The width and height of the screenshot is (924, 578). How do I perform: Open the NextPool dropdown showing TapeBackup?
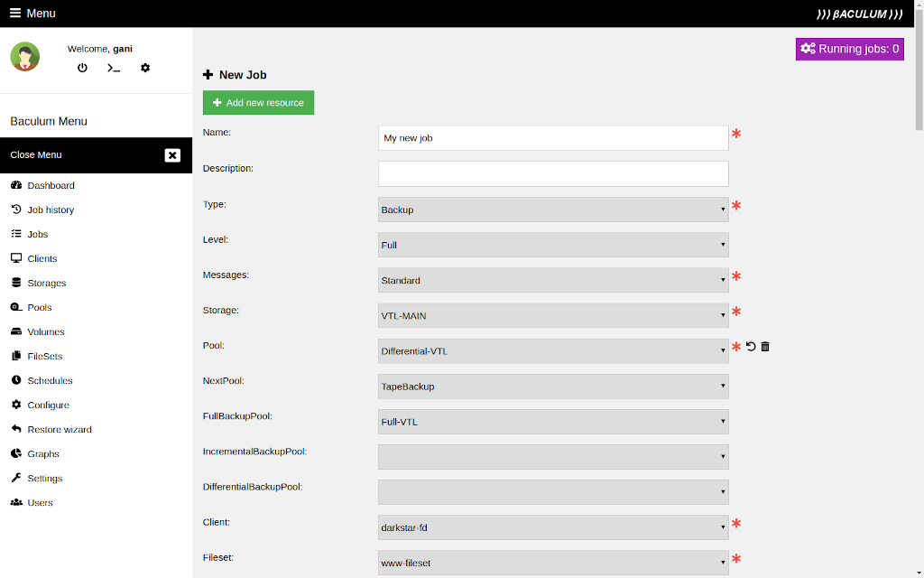pyautogui.click(x=553, y=387)
